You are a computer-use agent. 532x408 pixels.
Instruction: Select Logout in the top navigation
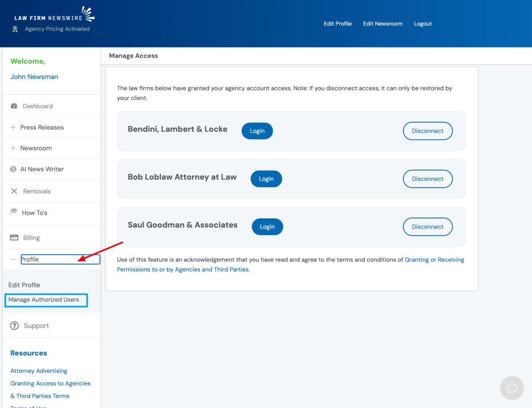(422, 24)
